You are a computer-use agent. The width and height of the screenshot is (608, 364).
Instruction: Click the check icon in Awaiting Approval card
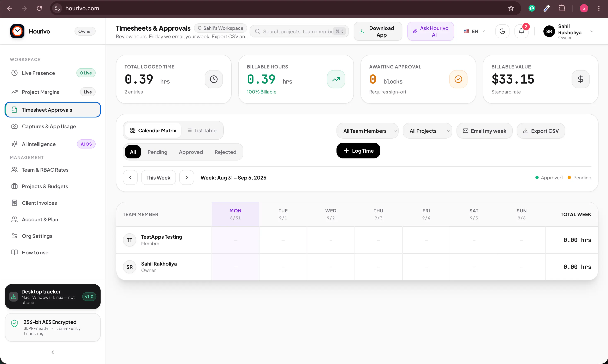click(x=458, y=79)
